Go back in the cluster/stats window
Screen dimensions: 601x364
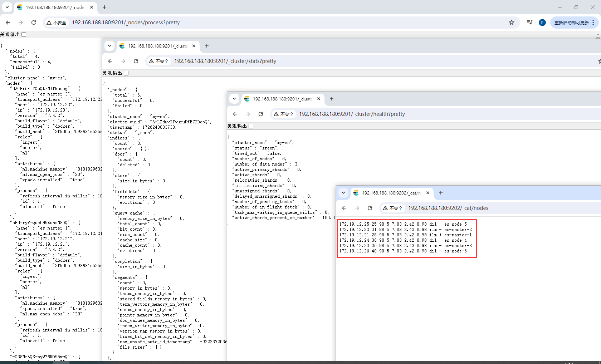click(x=110, y=61)
